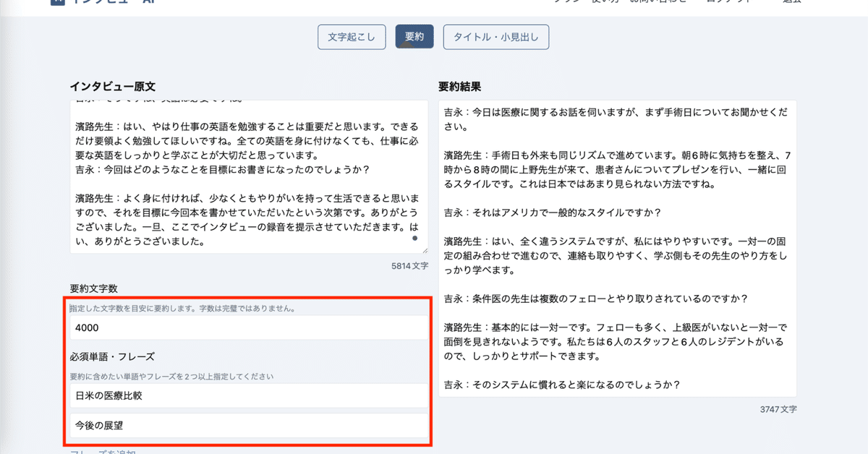Viewport: 868px width, 454px height.
Task: Click the 要約文字数 label
Action: [94, 288]
